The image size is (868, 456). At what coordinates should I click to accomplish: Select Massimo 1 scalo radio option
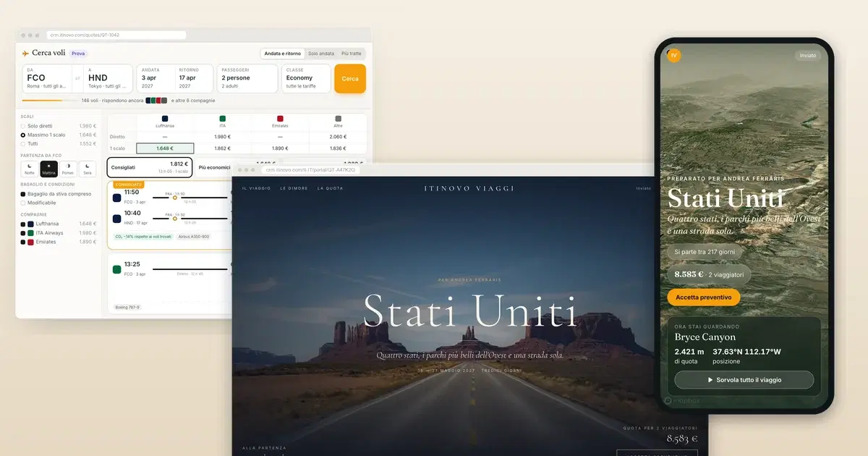coord(23,135)
